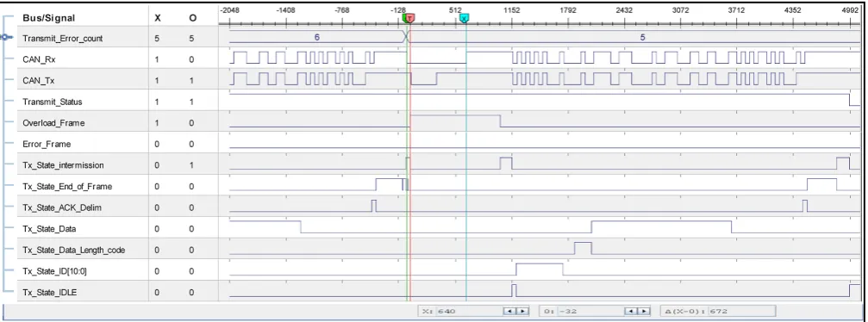
Task: Select the cyan X cursor marker
Action: point(465,18)
